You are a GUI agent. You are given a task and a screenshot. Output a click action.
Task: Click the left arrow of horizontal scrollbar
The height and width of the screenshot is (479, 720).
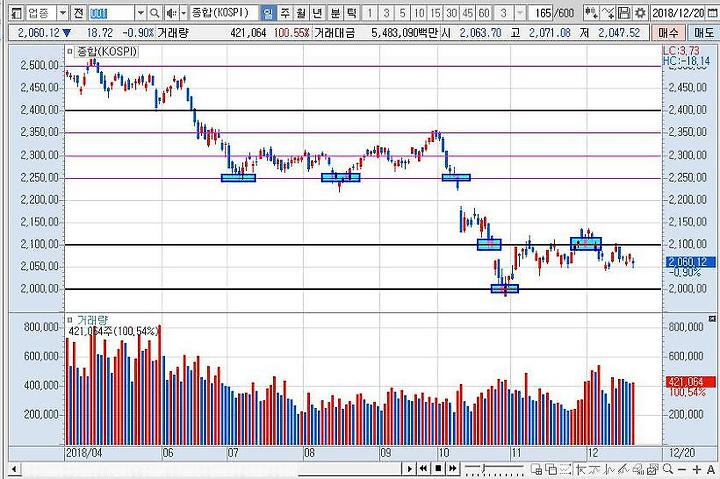click(14, 469)
